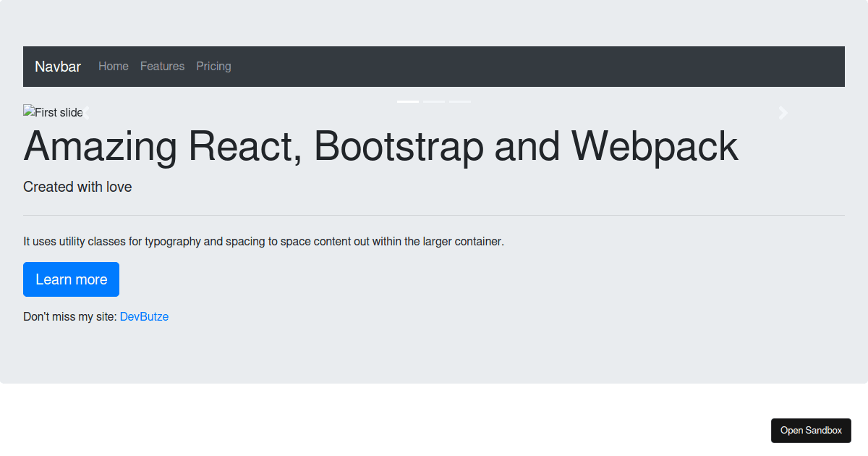Go to the Features nav item
This screenshot has width=868, height=456.
click(x=162, y=67)
